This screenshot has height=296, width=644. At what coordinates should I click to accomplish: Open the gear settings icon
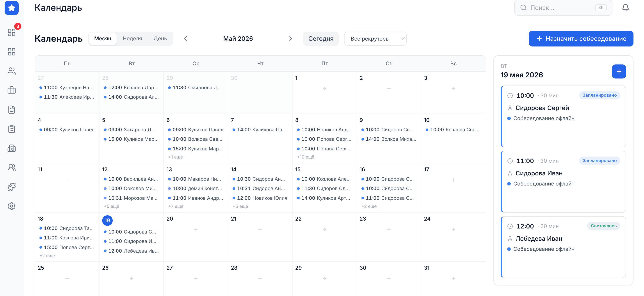(11, 206)
